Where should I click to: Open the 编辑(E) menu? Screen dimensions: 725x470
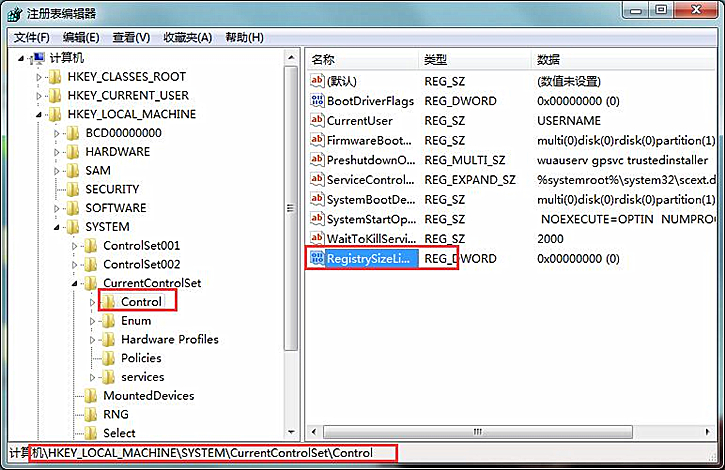click(x=81, y=37)
